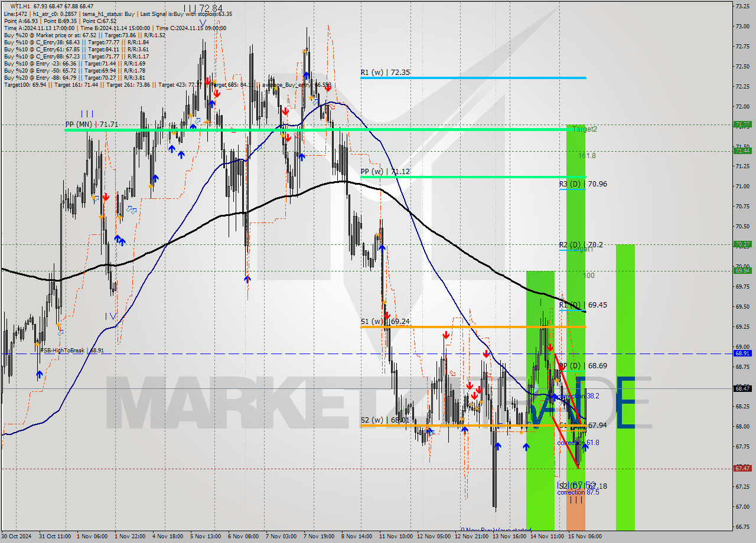756x543 pixels.
Task: Click the '15 Nov 06:00' time axis label
Action: click(x=585, y=537)
